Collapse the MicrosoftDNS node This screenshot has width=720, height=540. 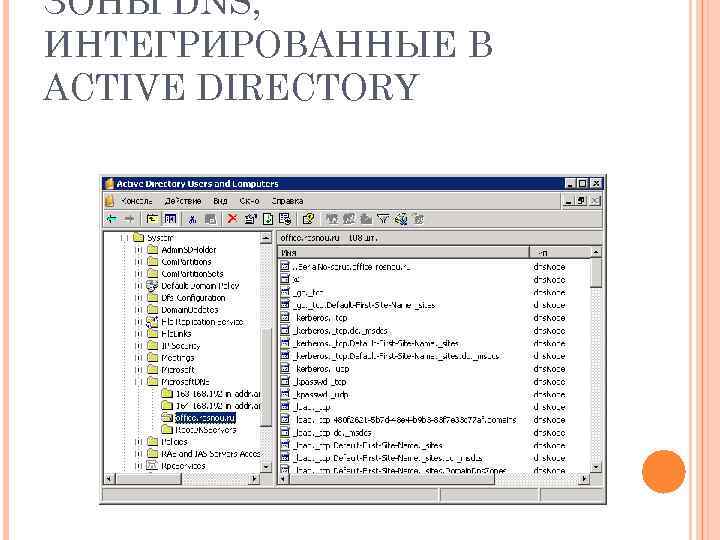tap(138, 382)
